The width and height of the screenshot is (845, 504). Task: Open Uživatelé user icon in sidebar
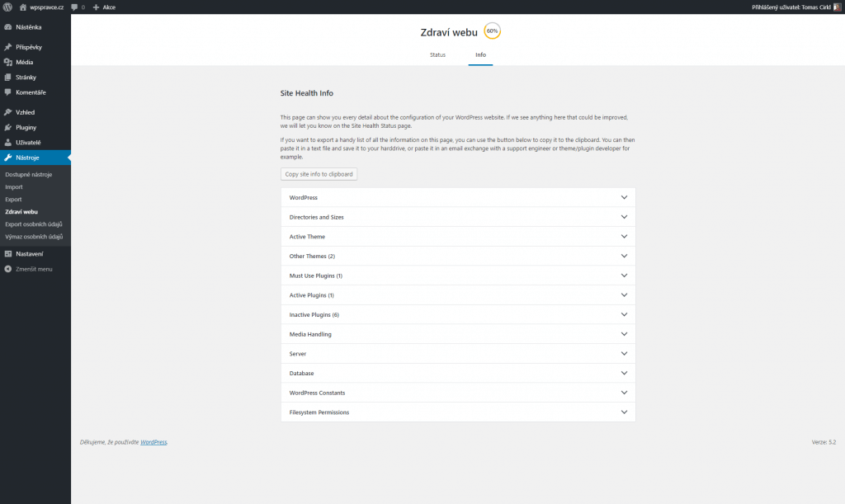[x=8, y=142]
